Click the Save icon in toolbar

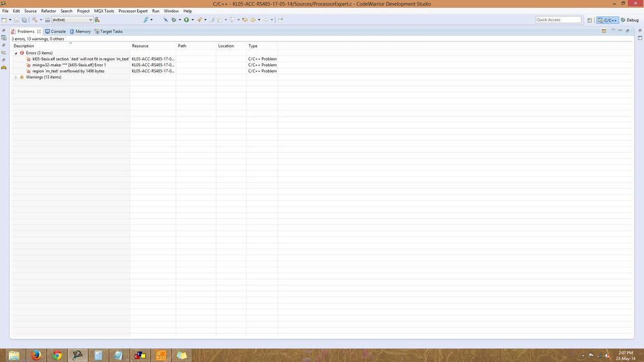pos(16,20)
